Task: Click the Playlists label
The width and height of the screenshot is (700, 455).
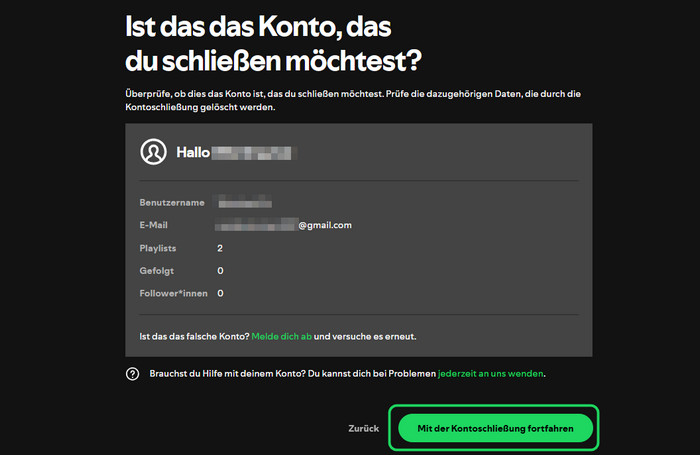Action: (x=158, y=248)
